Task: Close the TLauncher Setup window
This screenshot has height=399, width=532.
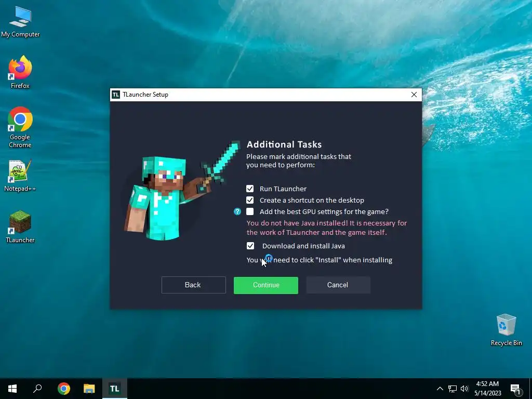Action: pyautogui.click(x=414, y=95)
